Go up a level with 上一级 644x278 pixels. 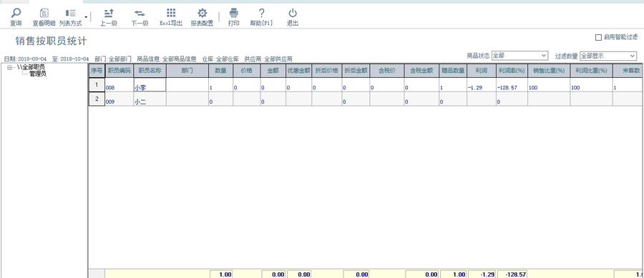(109, 14)
